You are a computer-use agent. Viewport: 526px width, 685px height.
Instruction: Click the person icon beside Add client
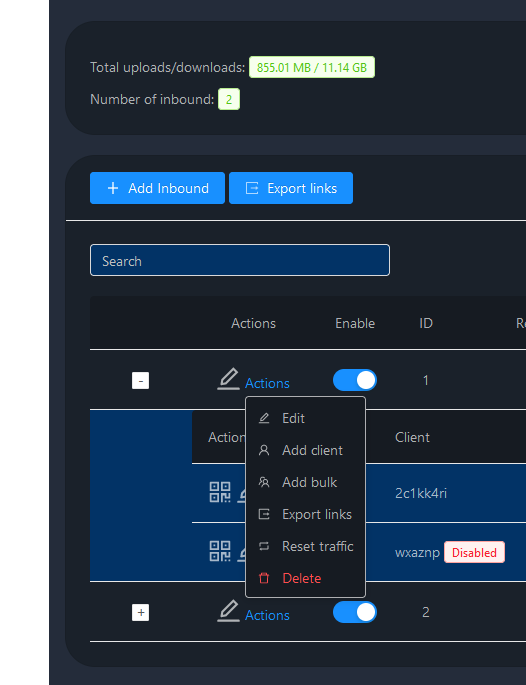click(264, 450)
